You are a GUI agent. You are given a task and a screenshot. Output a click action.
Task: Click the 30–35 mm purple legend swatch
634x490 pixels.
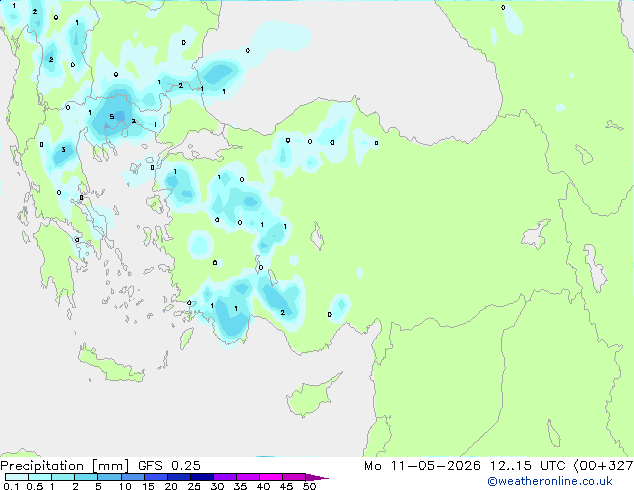point(225,477)
